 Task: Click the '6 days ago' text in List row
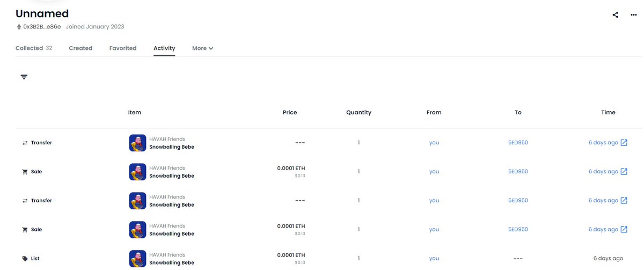pos(608,259)
